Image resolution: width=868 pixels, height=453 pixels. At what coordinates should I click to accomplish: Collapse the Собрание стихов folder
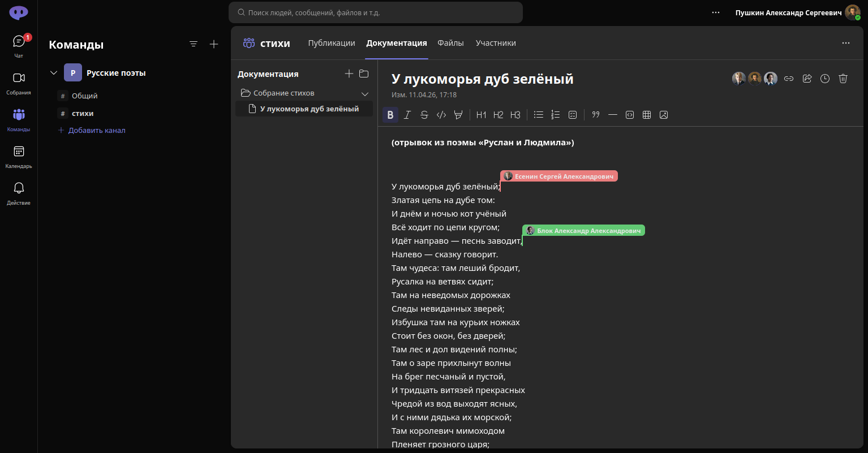click(365, 93)
